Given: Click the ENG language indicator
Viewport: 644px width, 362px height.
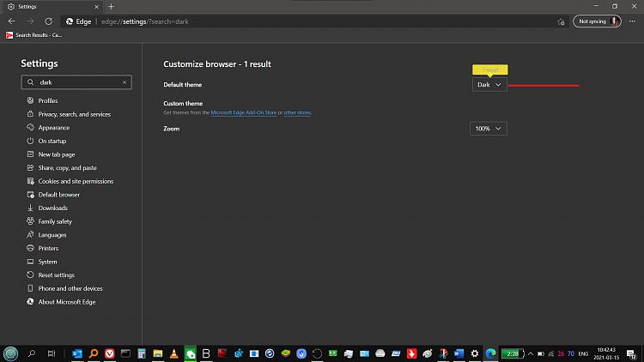Looking at the screenshot, I should [x=583, y=353].
